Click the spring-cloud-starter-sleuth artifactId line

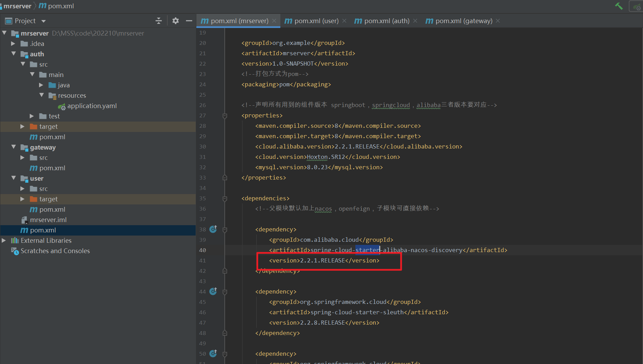coord(359,312)
